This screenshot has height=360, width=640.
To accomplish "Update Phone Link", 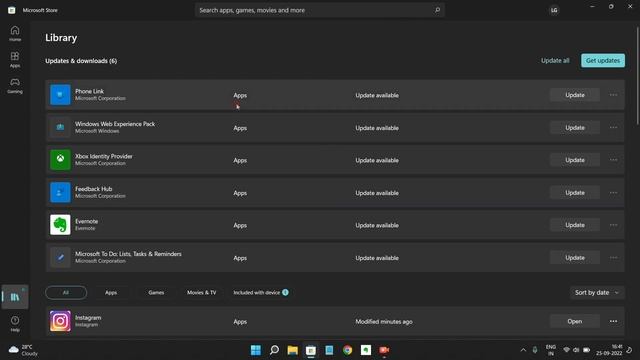I will coord(575,95).
